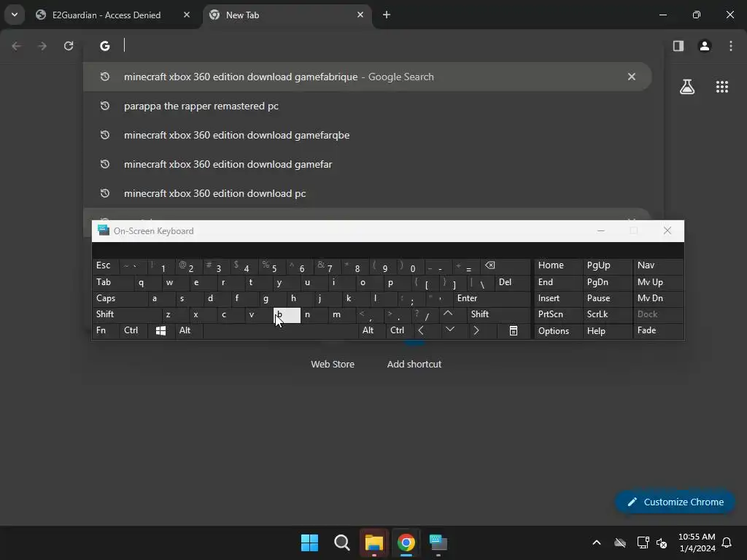Click the Tab key on On-Screen Keyboard

[x=112, y=282]
